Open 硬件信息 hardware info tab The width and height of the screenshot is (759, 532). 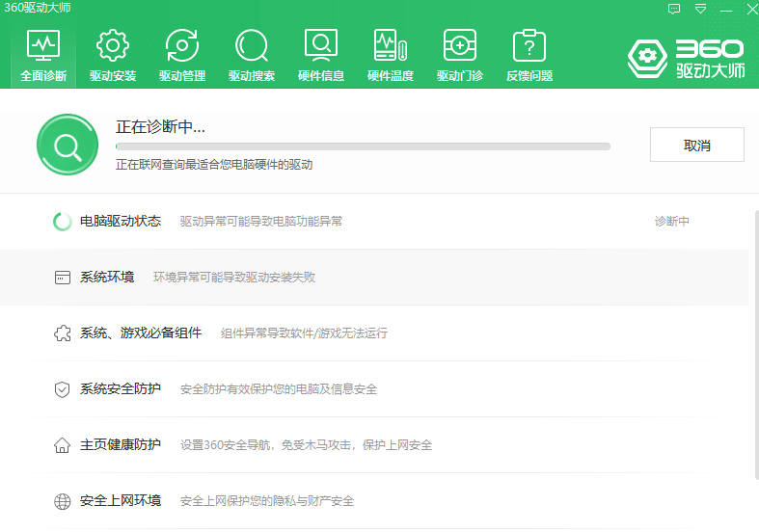tap(321, 56)
